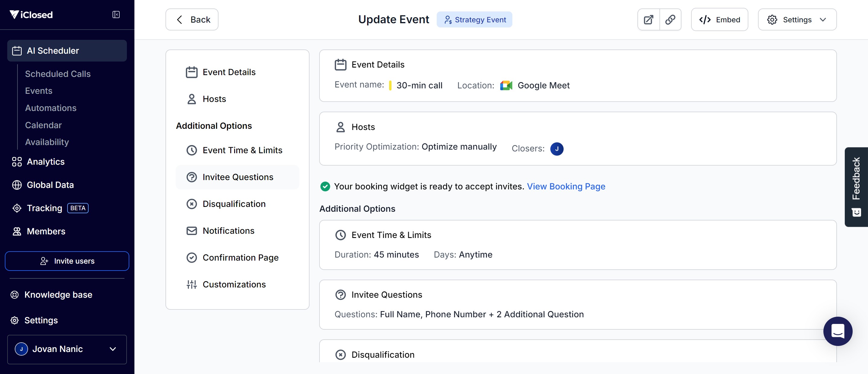
Task: Go to the Disqualification section tab
Action: 234,204
